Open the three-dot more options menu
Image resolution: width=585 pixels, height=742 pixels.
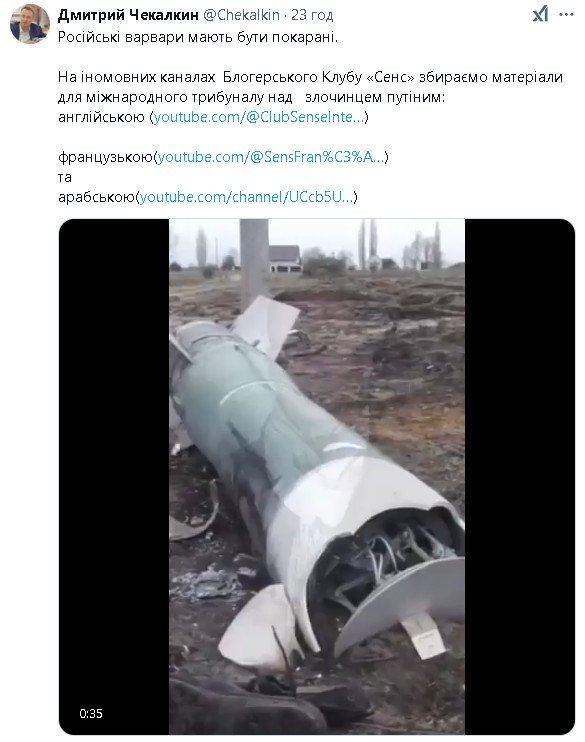[566, 14]
